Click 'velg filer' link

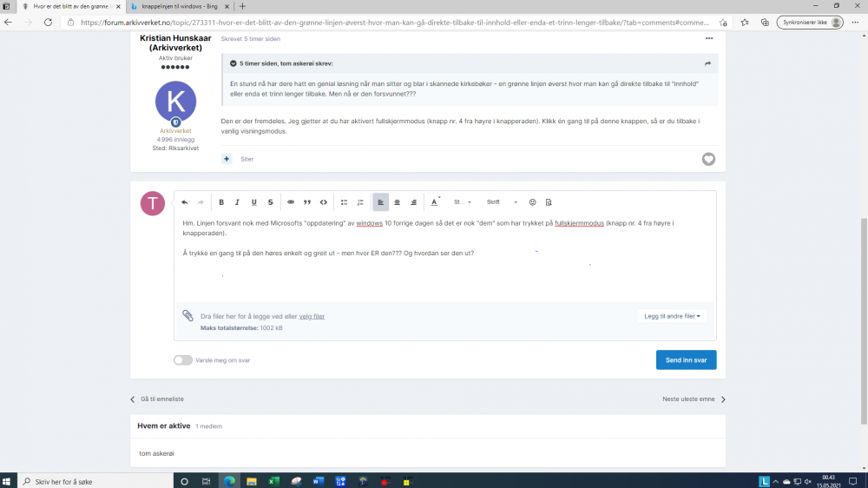coord(312,316)
